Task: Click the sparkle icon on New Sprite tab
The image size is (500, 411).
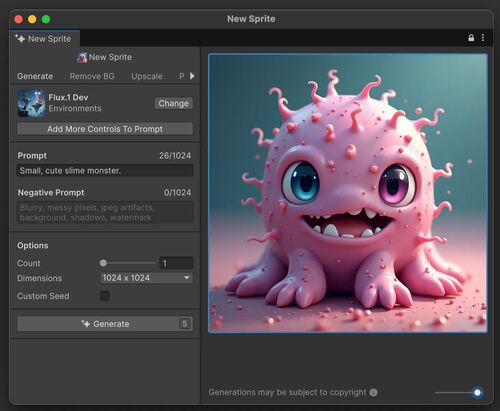Action: pyautogui.click(x=20, y=38)
